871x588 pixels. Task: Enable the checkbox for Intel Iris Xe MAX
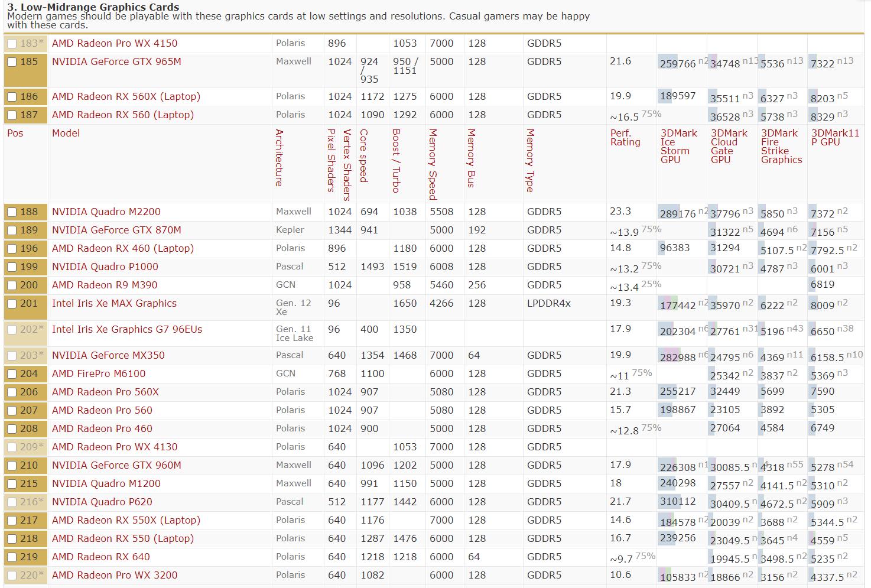12,304
